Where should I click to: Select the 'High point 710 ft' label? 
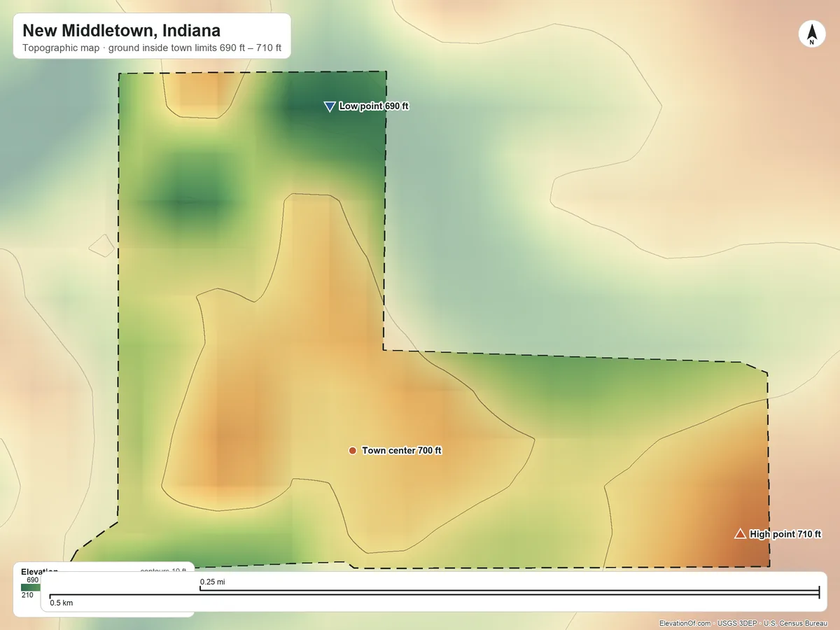pos(785,534)
